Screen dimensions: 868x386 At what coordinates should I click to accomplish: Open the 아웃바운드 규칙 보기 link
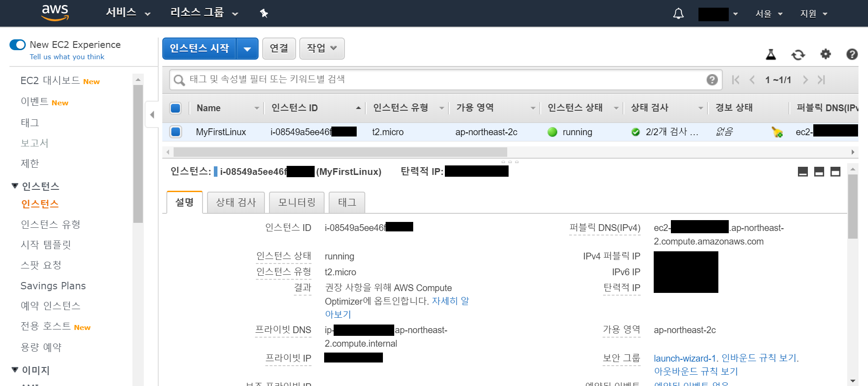[x=696, y=372]
